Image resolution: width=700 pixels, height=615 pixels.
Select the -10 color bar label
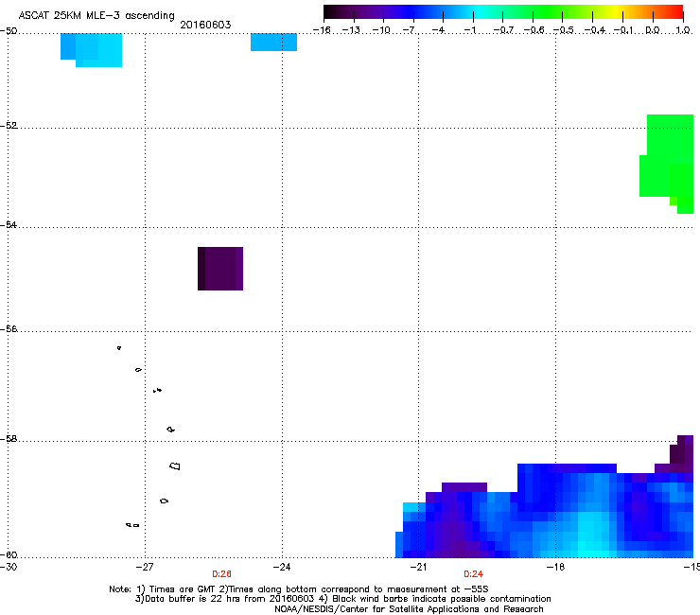(381, 30)
